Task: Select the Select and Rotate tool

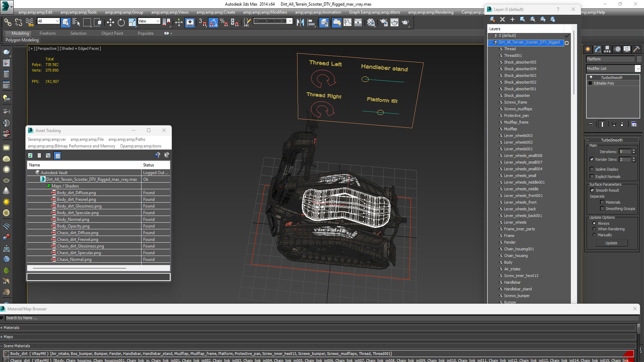Action: coord(121,22)
